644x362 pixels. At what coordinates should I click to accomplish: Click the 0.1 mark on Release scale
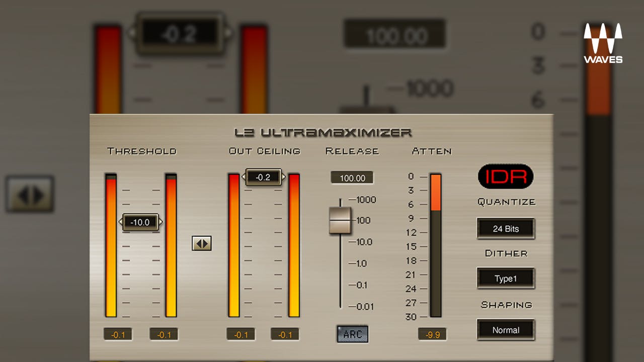coord(362,285)
